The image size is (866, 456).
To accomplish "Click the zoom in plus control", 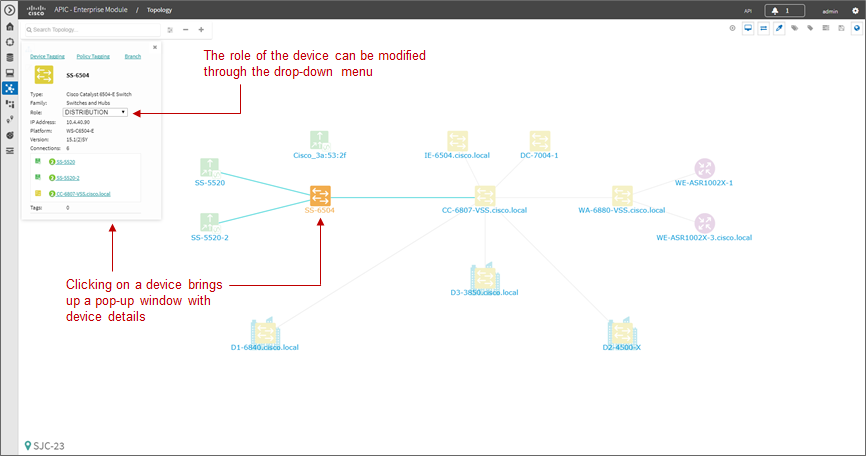I will point(201,30).
